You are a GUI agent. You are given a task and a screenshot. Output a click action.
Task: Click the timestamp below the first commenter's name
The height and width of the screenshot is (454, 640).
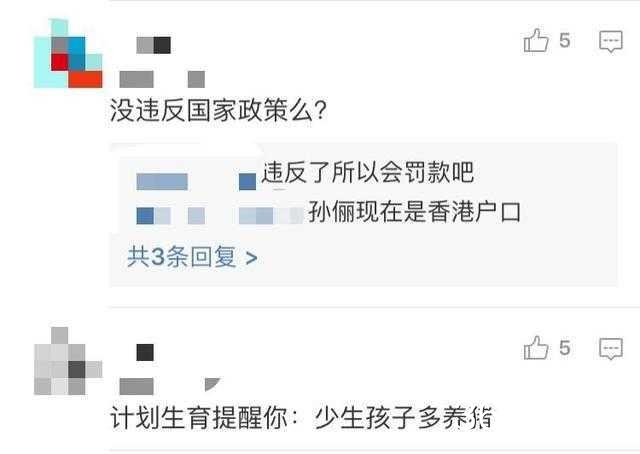point(162,79)
